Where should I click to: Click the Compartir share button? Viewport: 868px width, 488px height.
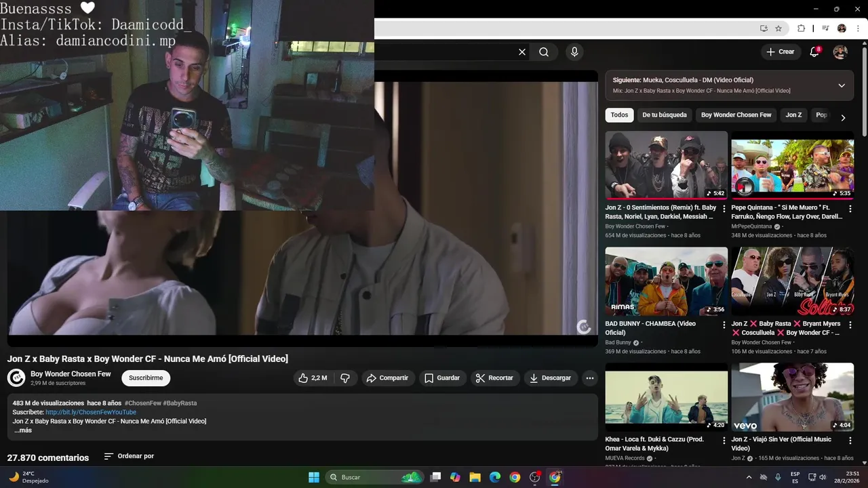[x=387, y=378]
